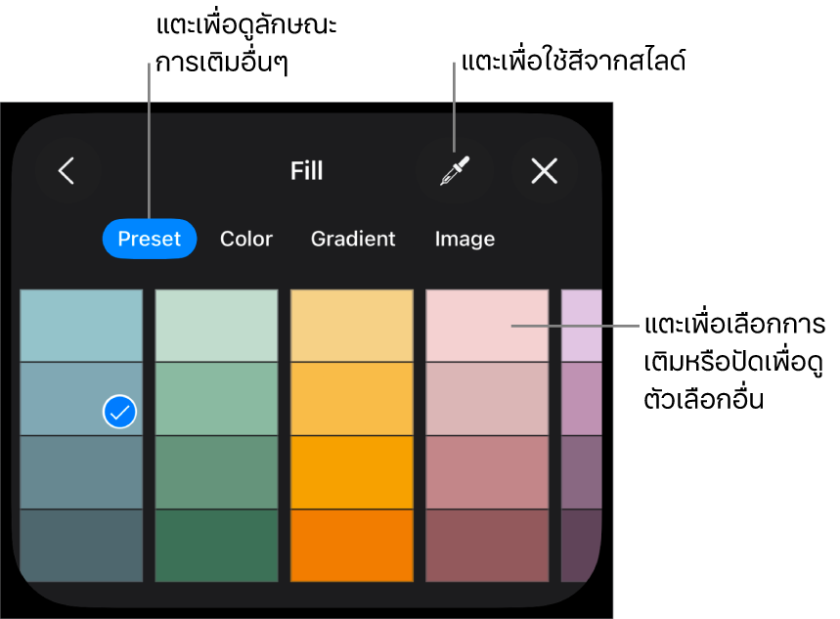
Task: Choose the dark orange bottom swatch
Action: click(x=351, y=546)
